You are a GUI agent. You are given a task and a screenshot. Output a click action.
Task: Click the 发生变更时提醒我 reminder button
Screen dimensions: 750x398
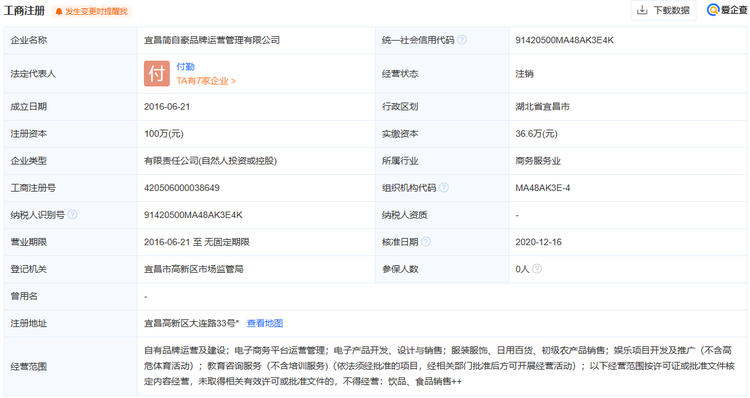click(x=92, y=11)
